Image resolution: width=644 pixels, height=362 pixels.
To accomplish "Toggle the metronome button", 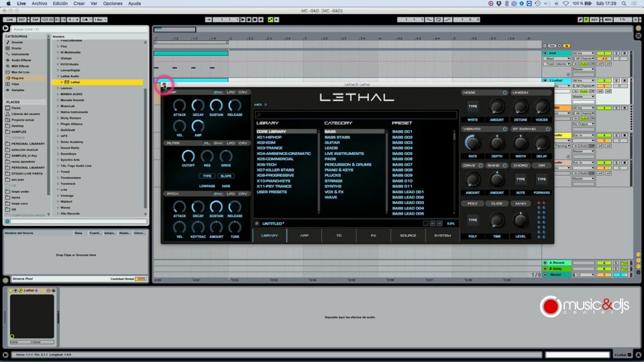I will pos(85,19).
